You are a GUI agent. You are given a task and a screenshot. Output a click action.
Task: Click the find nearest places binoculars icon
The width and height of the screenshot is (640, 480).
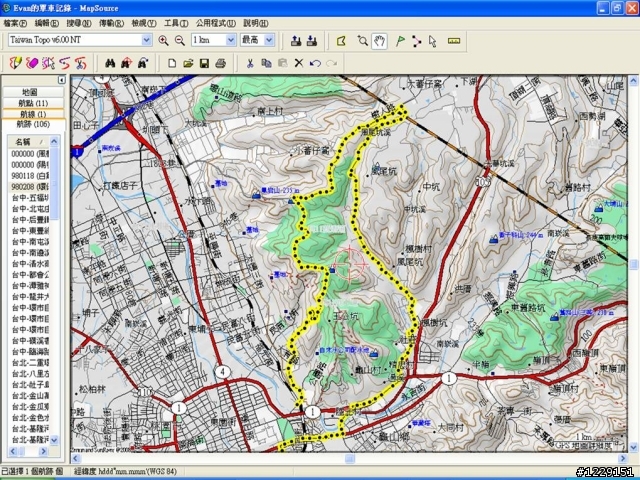pos(126,63)
